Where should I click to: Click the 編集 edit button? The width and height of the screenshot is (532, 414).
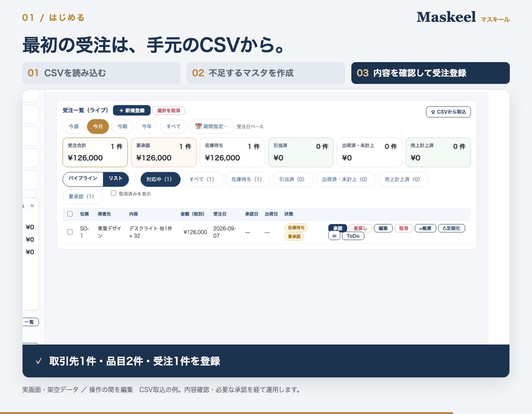pos(383,228)
